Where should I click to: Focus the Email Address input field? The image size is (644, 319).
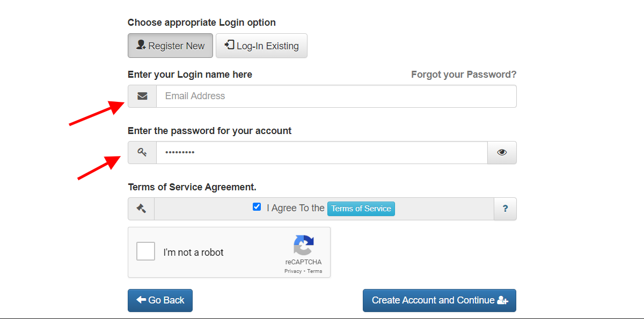(336, 96)
